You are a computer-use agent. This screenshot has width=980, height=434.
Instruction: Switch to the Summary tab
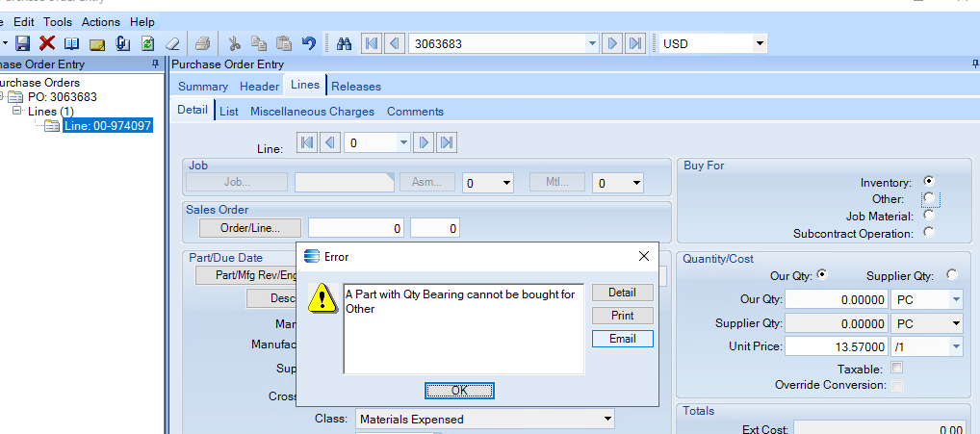pyautogui.click(x=203, y=87)
